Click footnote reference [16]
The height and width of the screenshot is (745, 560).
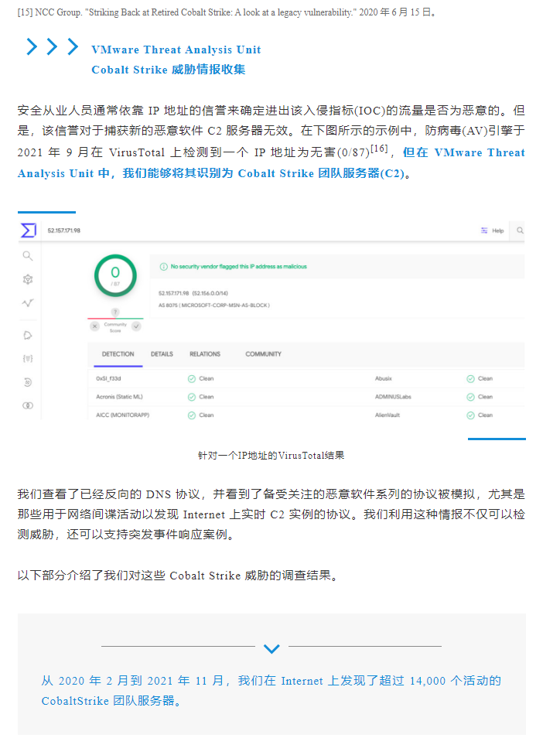point(378,149)
